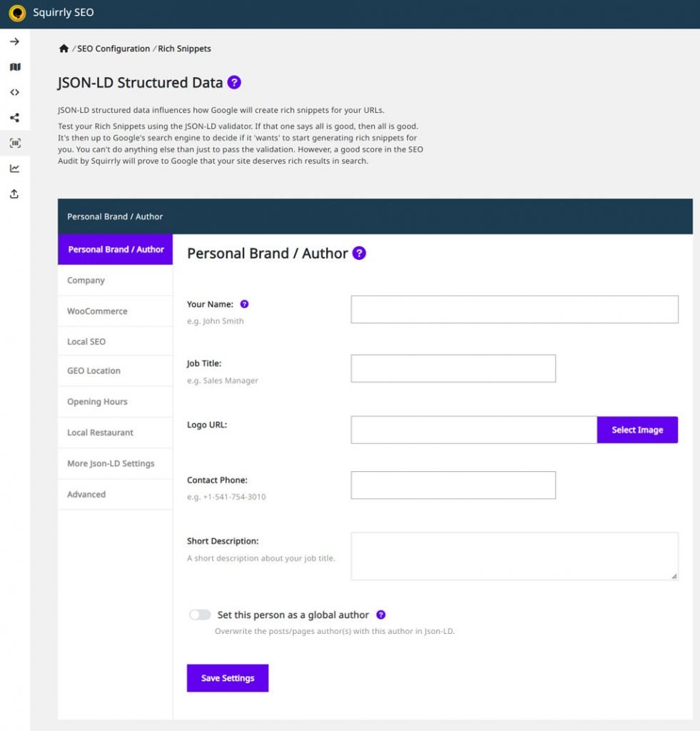Open the barcode Rich Snippets sidebar icon
700x731 pixels.
pos(15,143)
